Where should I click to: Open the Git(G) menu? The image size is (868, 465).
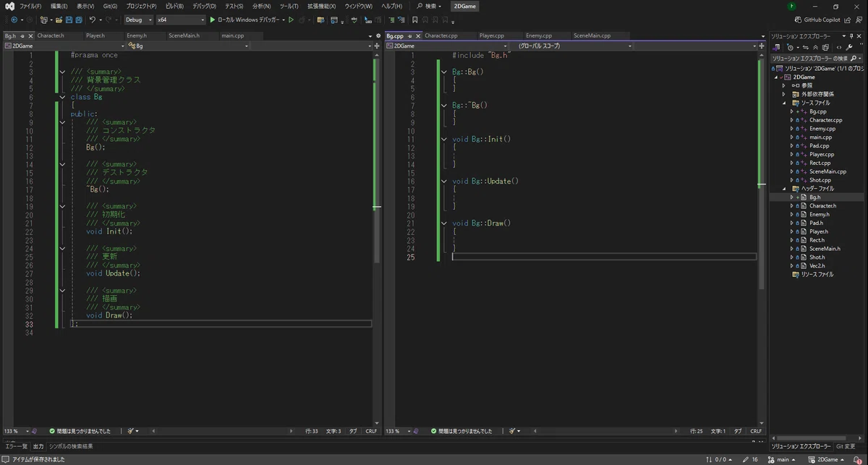[110, 6]
